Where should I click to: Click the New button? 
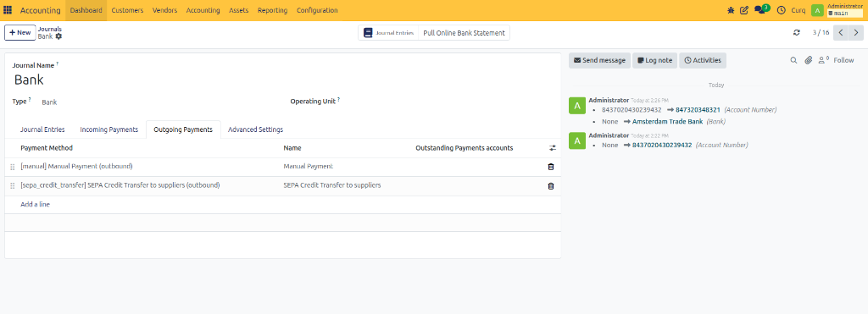(x=20, y=33)
